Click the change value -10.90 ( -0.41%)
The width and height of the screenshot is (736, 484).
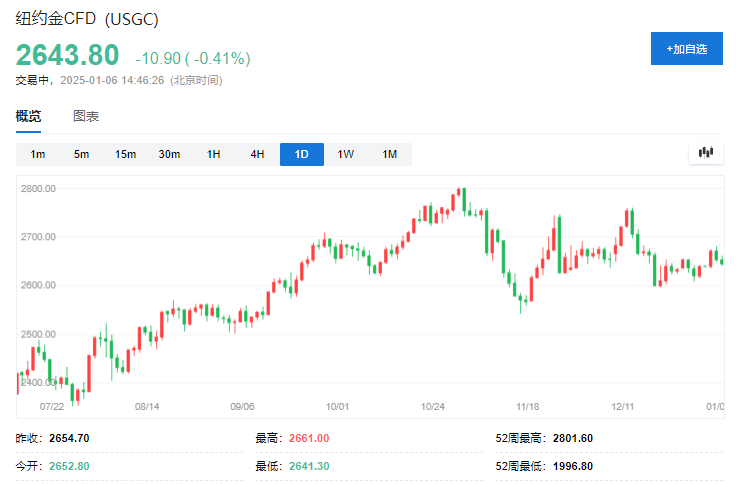pyautogui.click(x=193, y=58)
